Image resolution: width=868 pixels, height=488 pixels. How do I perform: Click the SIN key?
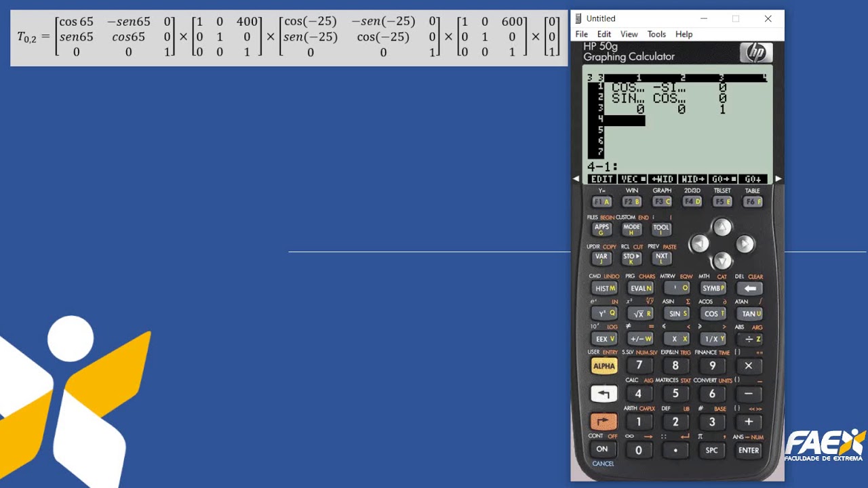[x=677, y=314]
